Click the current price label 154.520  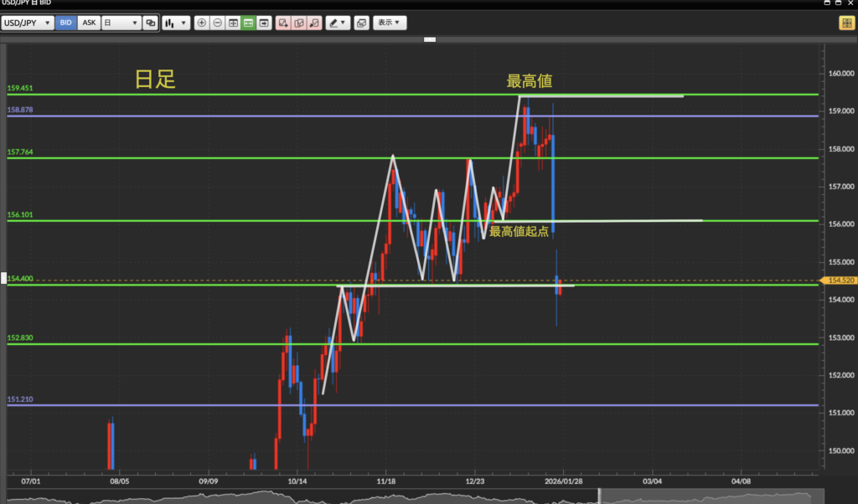click(839, 280)
